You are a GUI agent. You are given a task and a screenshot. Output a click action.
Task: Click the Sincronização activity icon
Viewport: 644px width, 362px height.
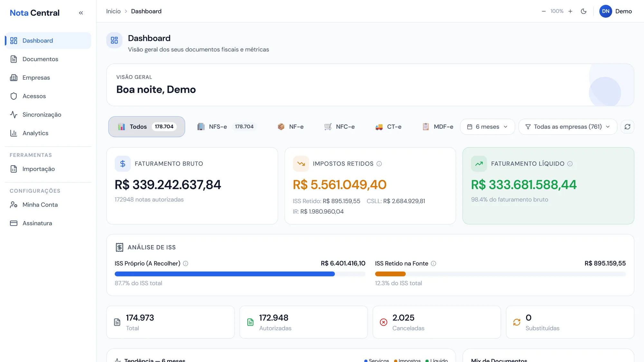(x=14, y=115)
